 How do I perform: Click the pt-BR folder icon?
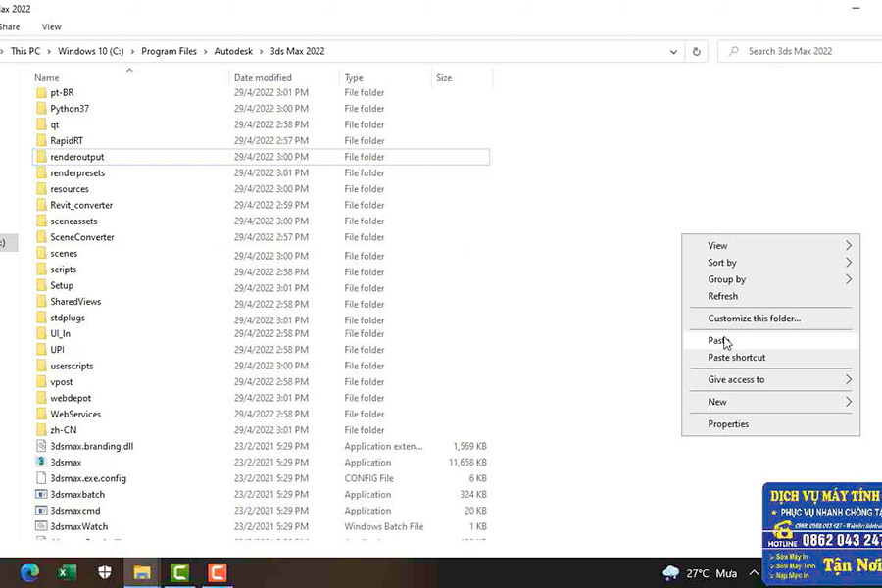point(41,92)
